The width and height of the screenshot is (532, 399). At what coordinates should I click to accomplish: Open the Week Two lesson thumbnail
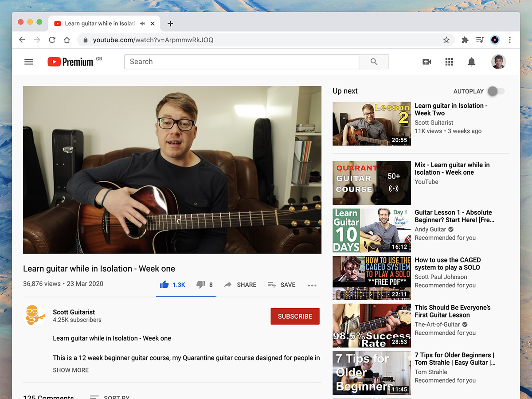coord(372,124)
